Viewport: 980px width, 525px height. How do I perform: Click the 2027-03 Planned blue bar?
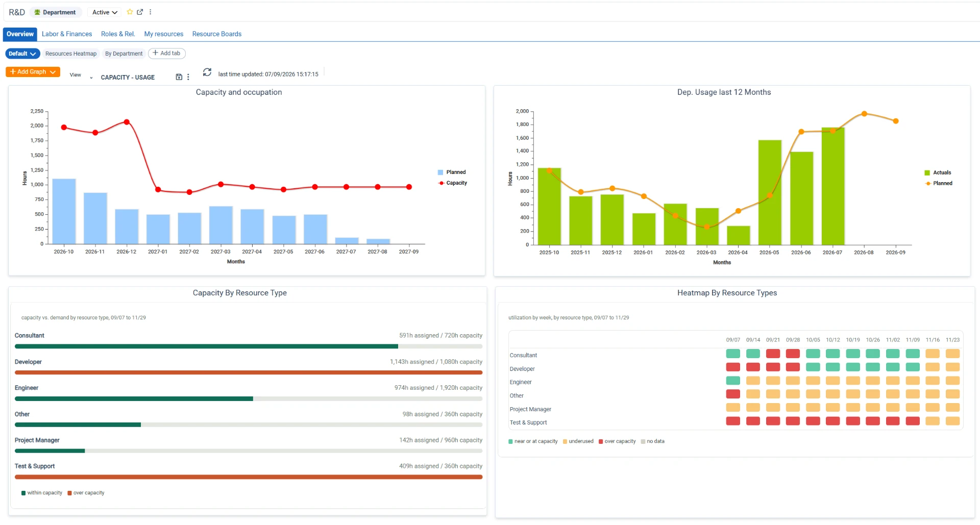(221, 225)
